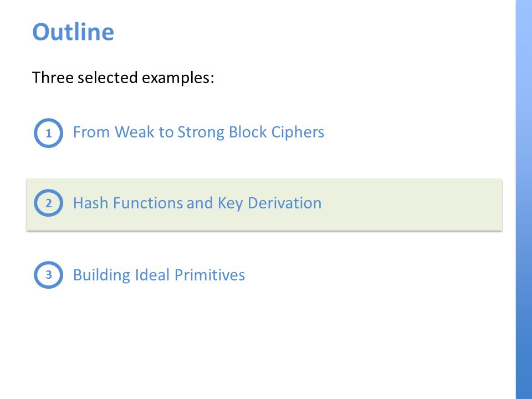Image resolution: width=532 pixels, height=399 pixels.
Task: Click the blue gradient bar at right edge
Action: pos(524,199)
